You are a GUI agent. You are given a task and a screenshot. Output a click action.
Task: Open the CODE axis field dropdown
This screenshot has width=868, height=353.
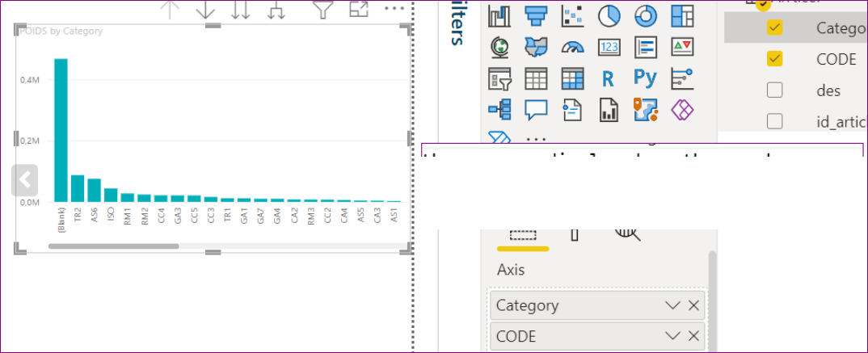pyautogui.click(x=672, y=336)
